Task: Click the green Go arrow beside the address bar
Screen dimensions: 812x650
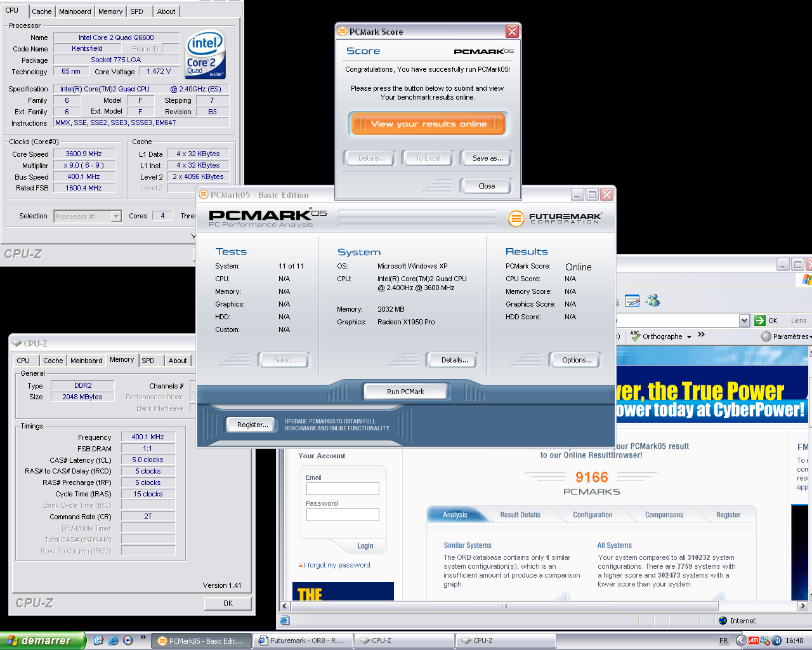Action: coord(760,321)
